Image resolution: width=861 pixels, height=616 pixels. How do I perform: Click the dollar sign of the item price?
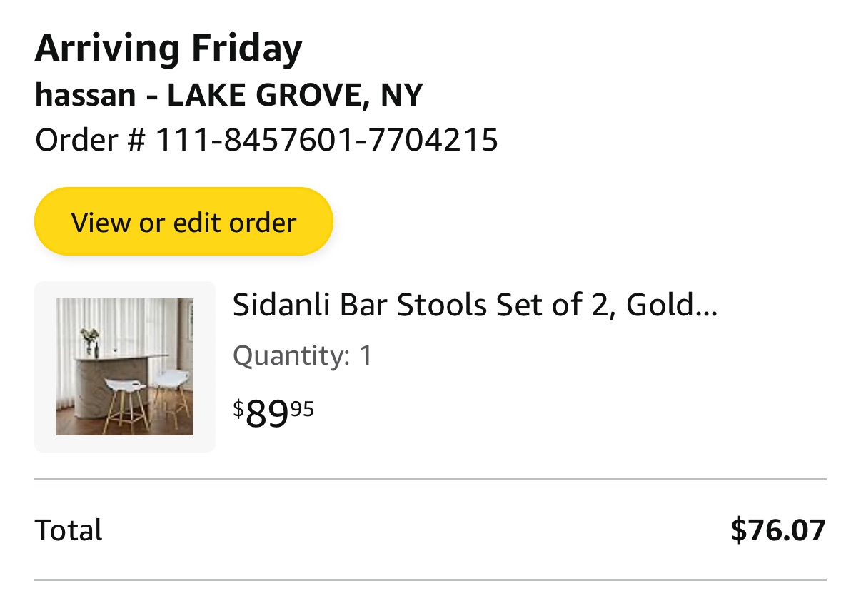coord(238,408)
